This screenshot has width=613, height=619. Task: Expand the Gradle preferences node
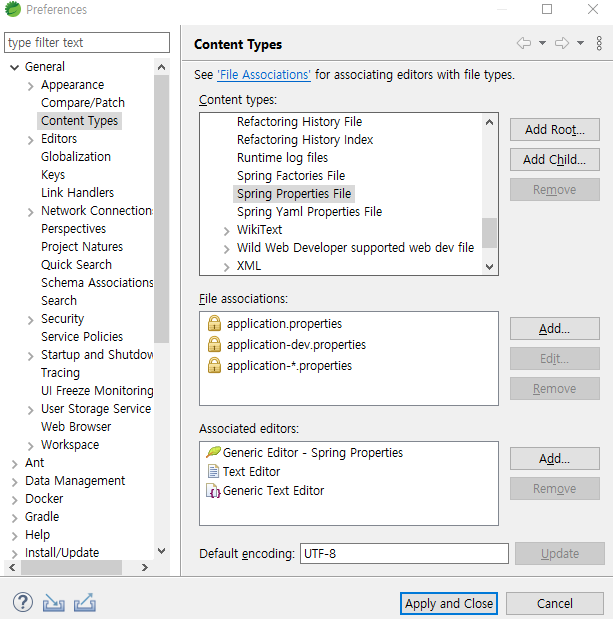pyautogui.click(x=15, y=518)
